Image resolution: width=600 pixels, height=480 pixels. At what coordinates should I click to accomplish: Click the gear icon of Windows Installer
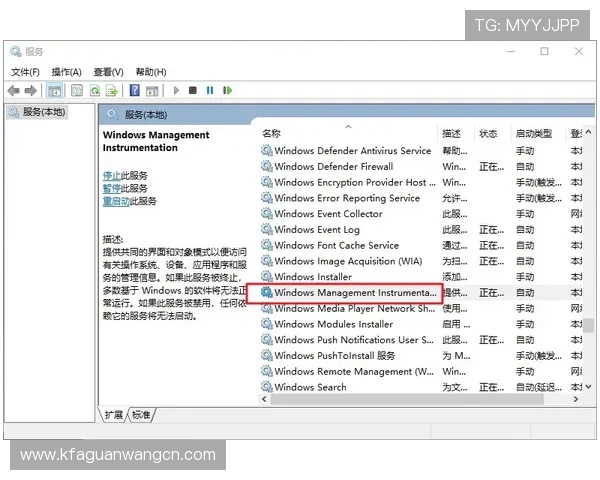(x=267, y=276)
